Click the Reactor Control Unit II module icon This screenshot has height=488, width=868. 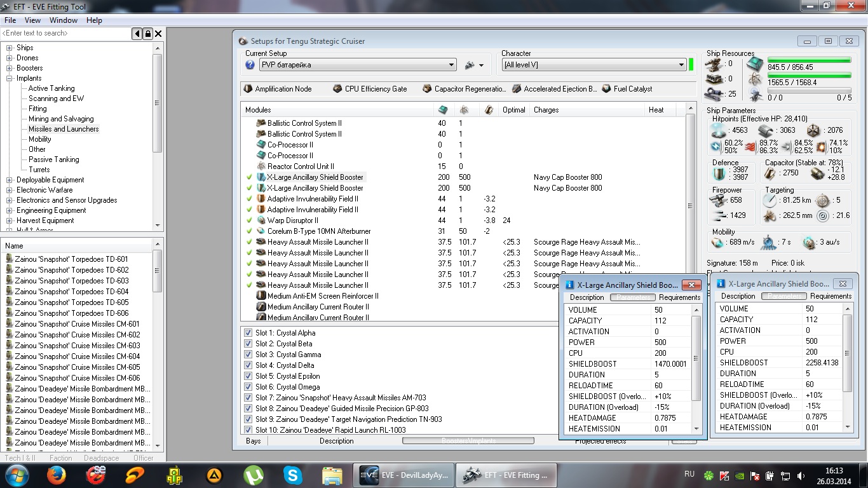tap(261, 166)
